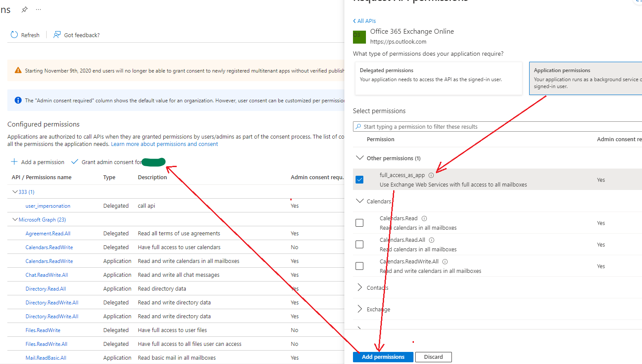Open Got feedback? link
The height and width of the screenshot is (364, 642).
(x=82, y=35)
